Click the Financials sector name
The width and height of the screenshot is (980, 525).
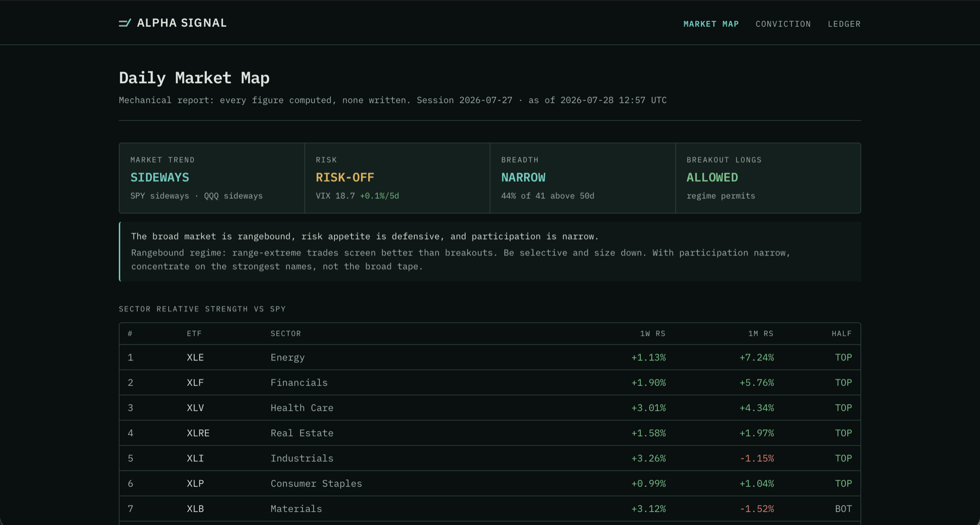tap(299, 382)
